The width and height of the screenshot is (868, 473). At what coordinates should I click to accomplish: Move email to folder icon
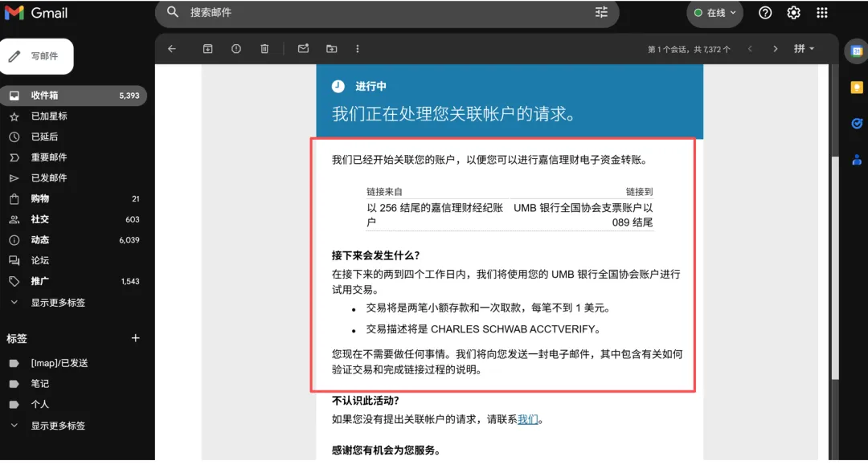pyautogui.click(x=332, y=49)
